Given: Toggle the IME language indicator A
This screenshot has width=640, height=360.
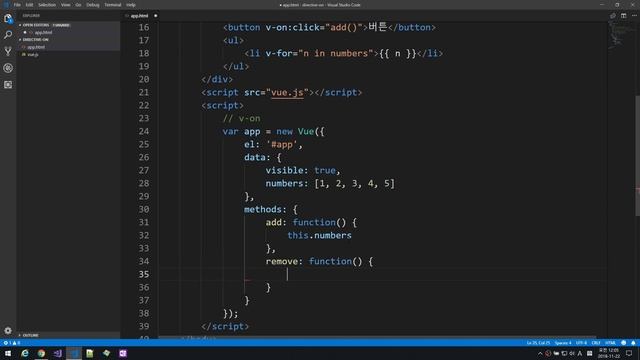Looking at the screenshot, I should (580, 353).
